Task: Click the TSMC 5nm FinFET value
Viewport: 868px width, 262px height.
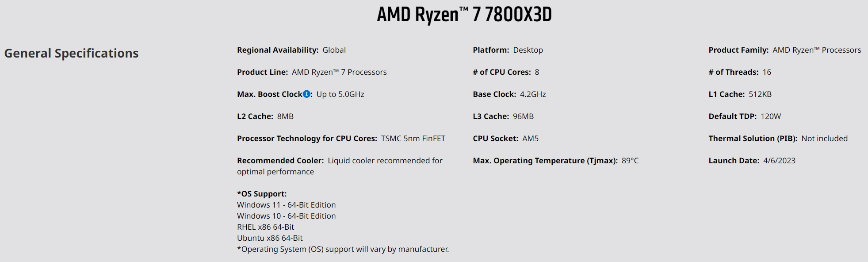Action: (413, 139)
